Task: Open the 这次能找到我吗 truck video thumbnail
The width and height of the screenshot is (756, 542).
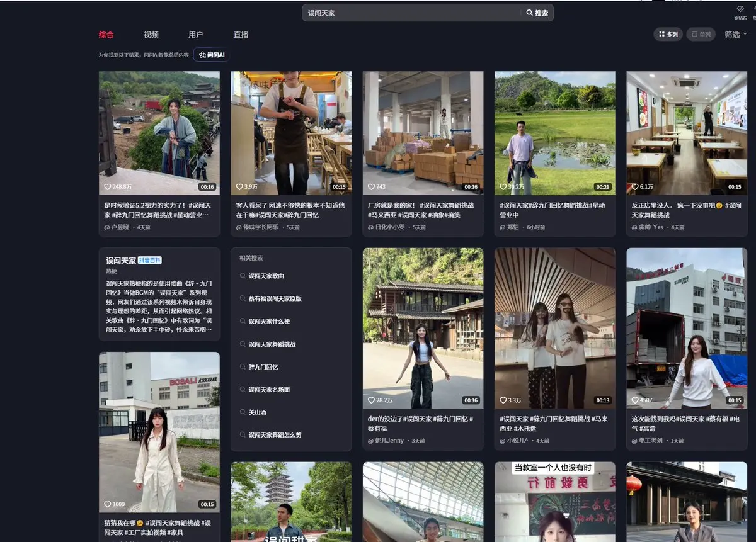Action: coord(687,328)
